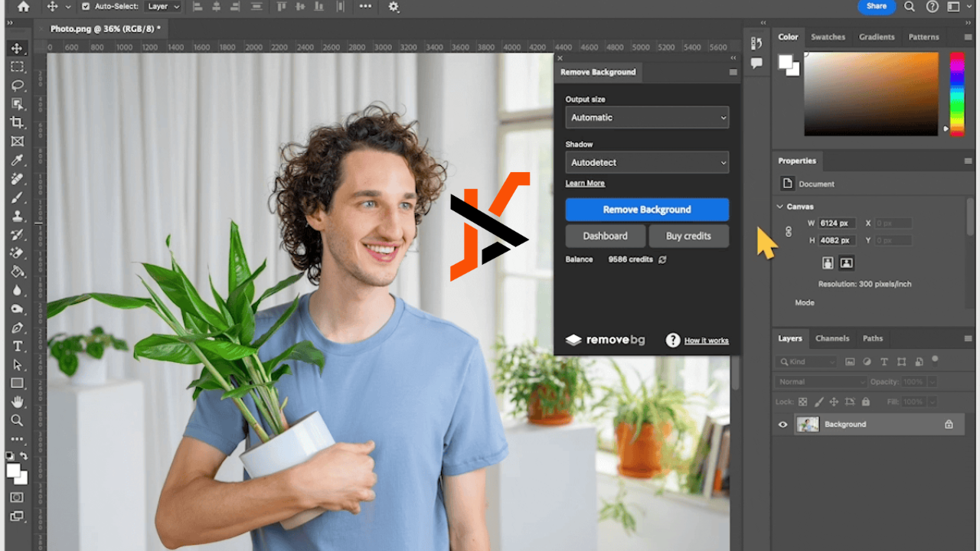Select the Lasso tool
The height and width of the screenshot is (551, 980).
17,85
